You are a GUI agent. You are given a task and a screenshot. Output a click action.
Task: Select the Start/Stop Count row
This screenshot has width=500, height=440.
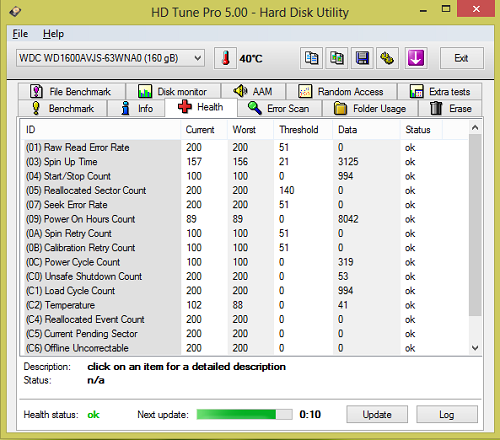pyautogui.click(x=244, y=176)
